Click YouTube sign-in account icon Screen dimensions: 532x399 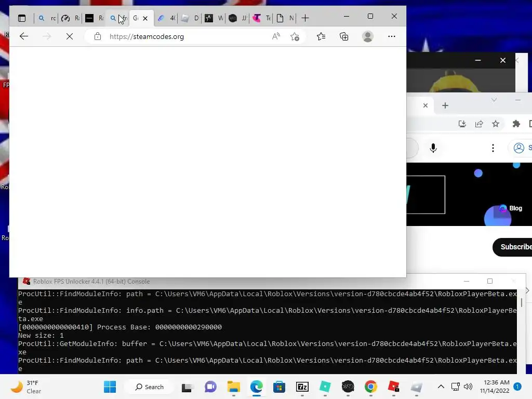pyautogui.click(x=519, y=148)
